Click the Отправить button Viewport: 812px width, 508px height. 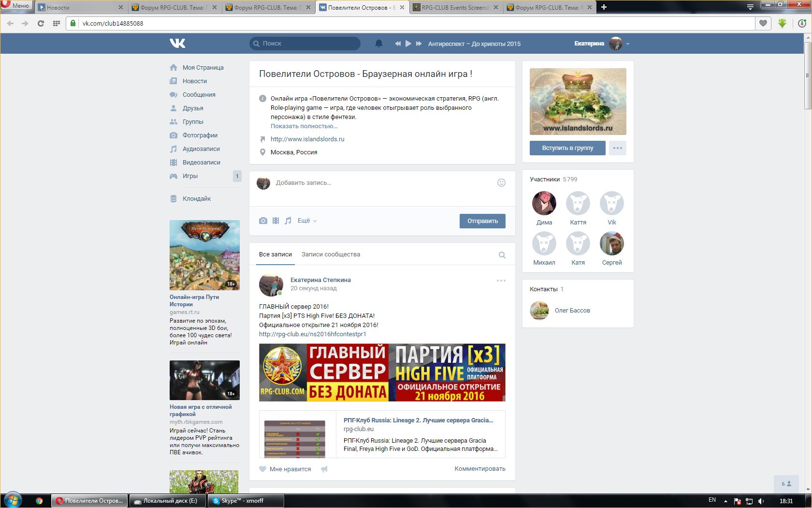click(x=482, y=221)
